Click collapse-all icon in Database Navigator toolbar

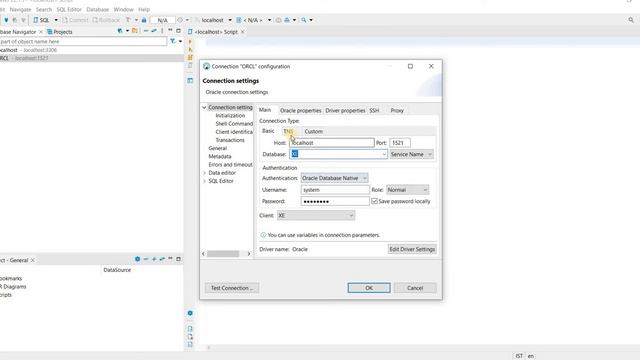[146, 31]
